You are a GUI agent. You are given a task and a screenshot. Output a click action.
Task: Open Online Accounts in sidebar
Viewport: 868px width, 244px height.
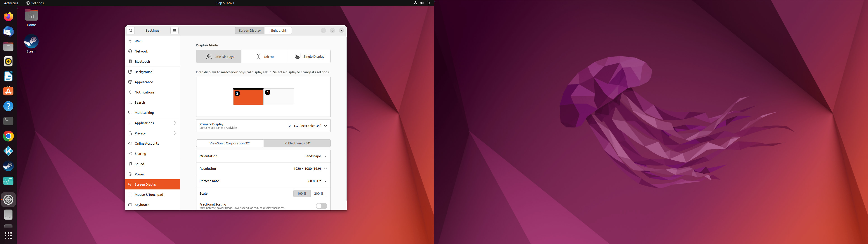(153, 144)
